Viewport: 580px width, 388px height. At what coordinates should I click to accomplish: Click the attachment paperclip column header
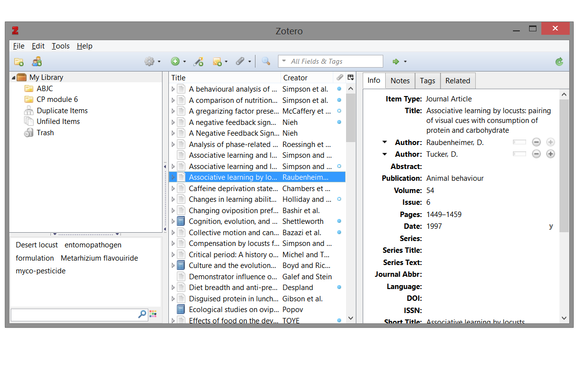(340, 77)
